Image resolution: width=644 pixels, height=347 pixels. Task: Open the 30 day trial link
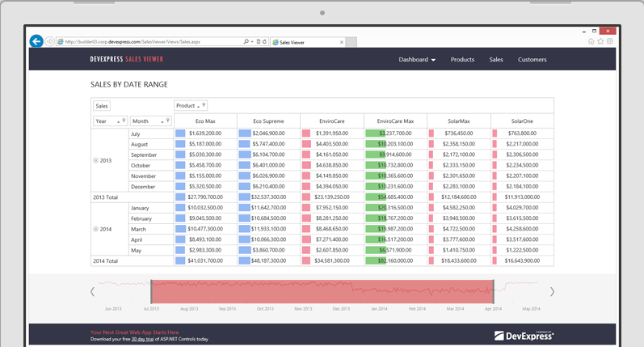142,339
